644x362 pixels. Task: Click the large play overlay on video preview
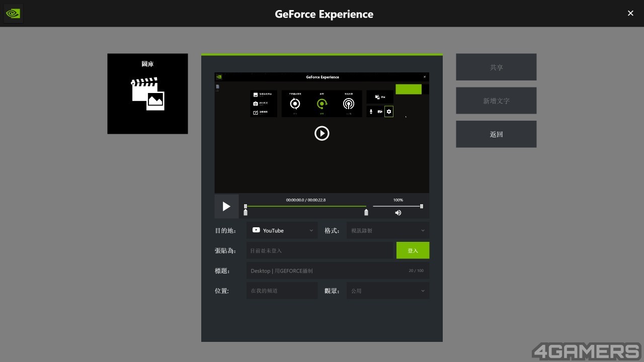322,133
